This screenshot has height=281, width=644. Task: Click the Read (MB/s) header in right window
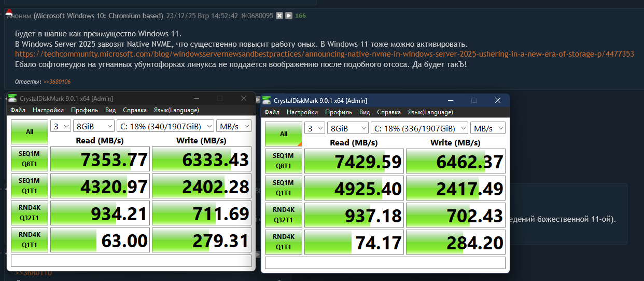click(354, 142)
